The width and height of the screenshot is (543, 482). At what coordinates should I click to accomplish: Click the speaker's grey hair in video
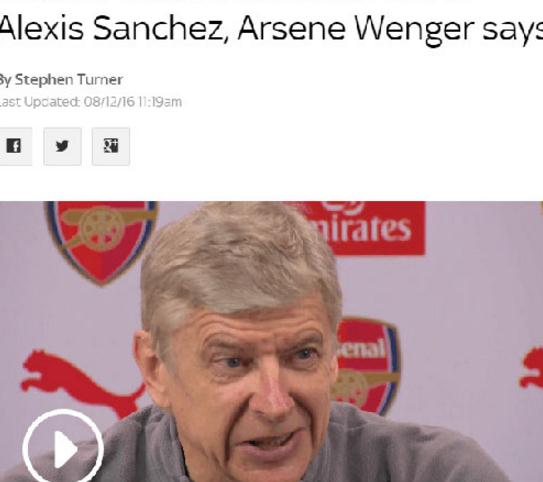coord(239,263)
